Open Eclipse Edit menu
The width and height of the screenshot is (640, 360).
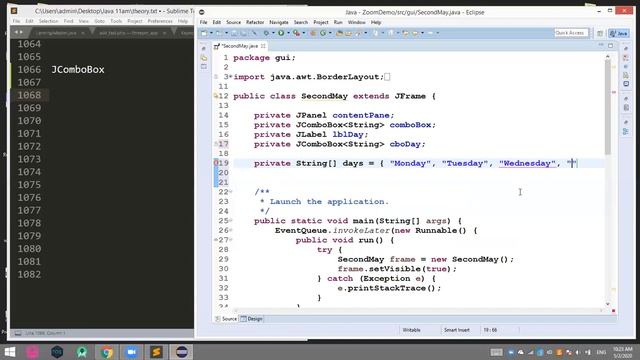click(217, 22)
